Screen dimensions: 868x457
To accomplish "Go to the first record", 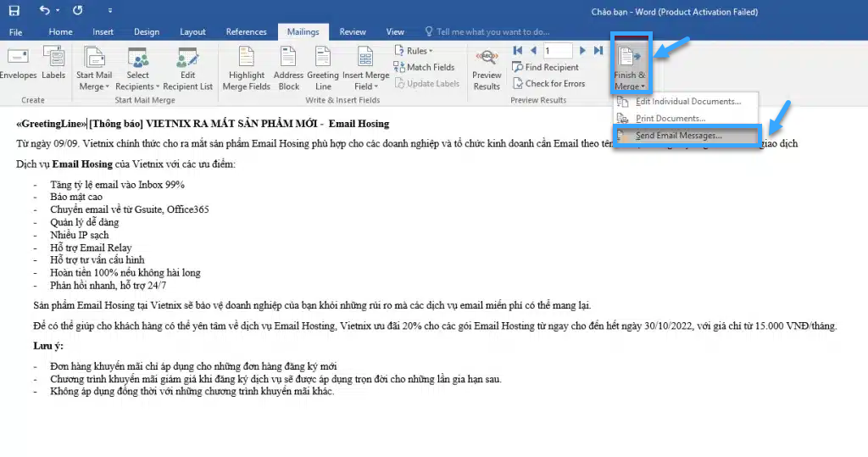I will (x=518, y=50).
